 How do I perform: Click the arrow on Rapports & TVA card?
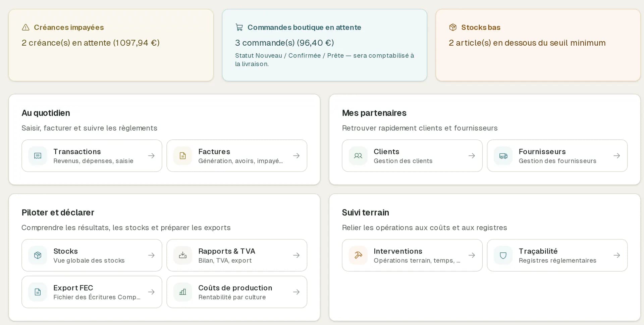[296, 256]
